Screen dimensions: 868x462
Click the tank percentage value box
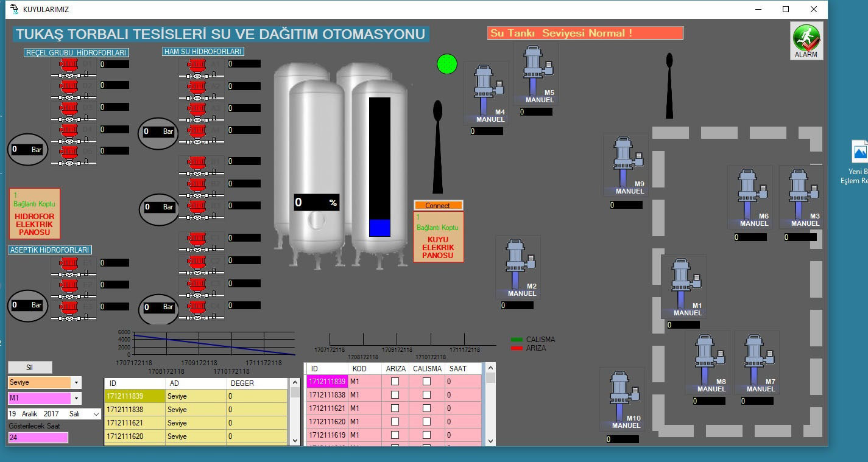(316, 203)
